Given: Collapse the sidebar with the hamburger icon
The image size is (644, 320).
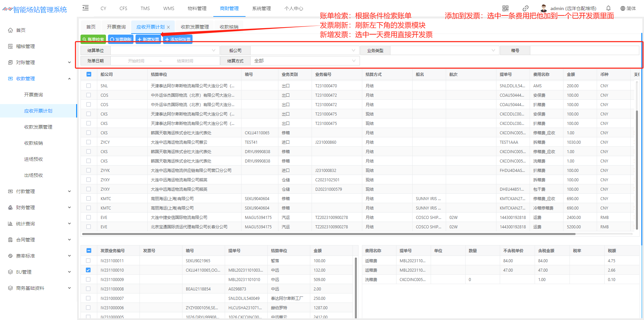Looking at the screenshot, I should 86,8.
